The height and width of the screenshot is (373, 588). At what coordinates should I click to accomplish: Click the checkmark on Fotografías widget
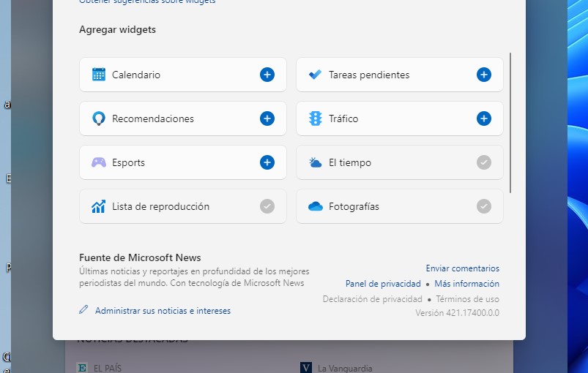pos(484,206)
